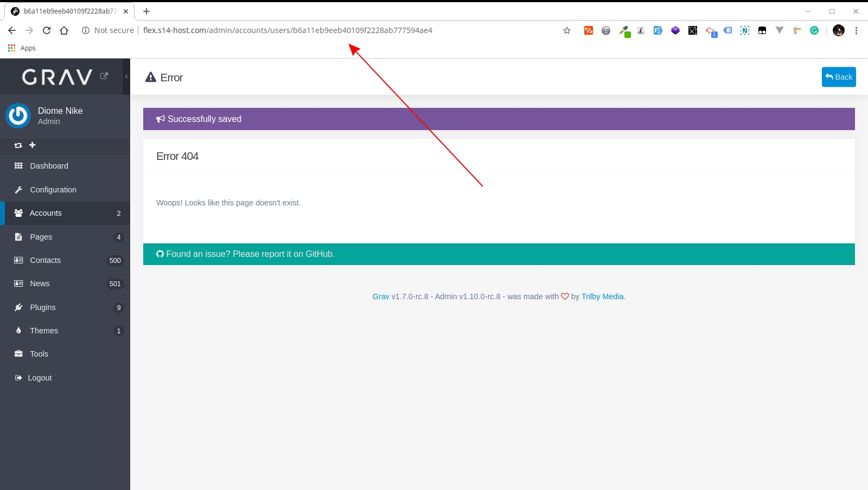Open Chrome's three-dot menu
868x490 pixels.
pyautogui.click(x=857, y=30)
